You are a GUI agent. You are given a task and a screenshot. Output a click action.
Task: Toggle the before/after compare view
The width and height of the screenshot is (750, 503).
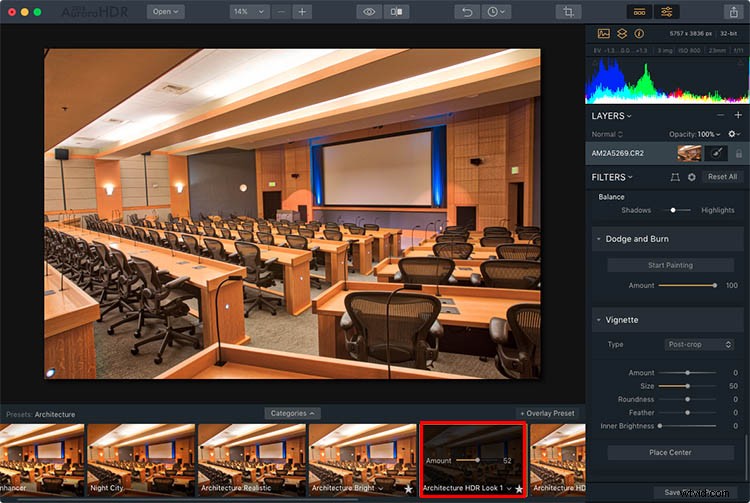tap(396, 11)
